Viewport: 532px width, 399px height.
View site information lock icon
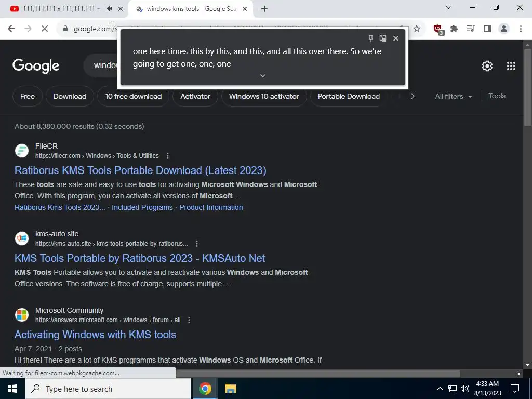click(x=65, y=29)
